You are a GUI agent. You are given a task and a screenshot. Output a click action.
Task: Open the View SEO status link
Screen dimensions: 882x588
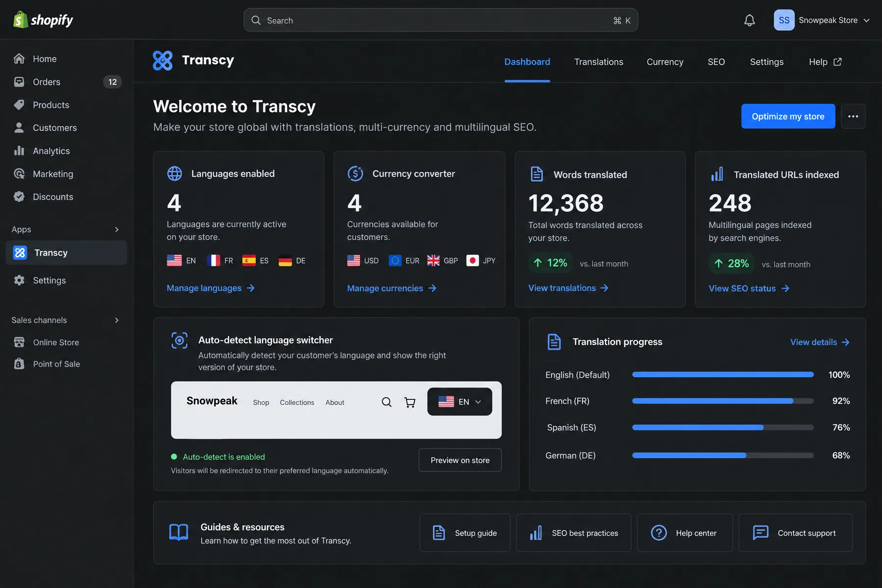[x=749, y=289]
